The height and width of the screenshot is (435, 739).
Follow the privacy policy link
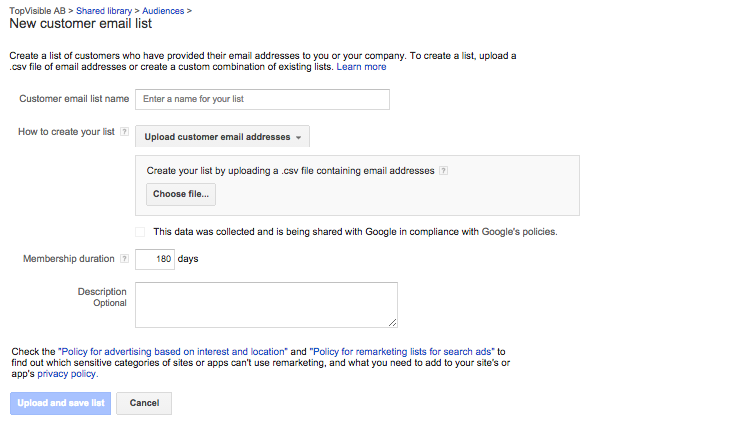(x=67, y=374)
